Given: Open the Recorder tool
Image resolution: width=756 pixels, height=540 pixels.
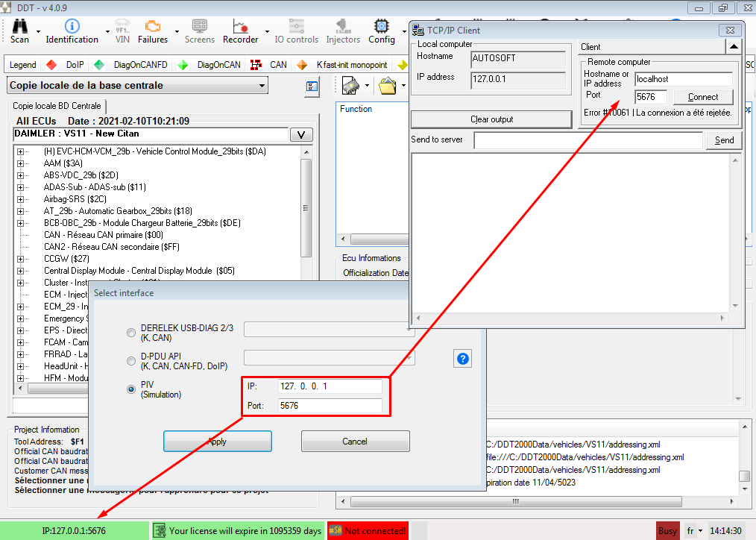Looking at the screenshot, I should point(240,27).
